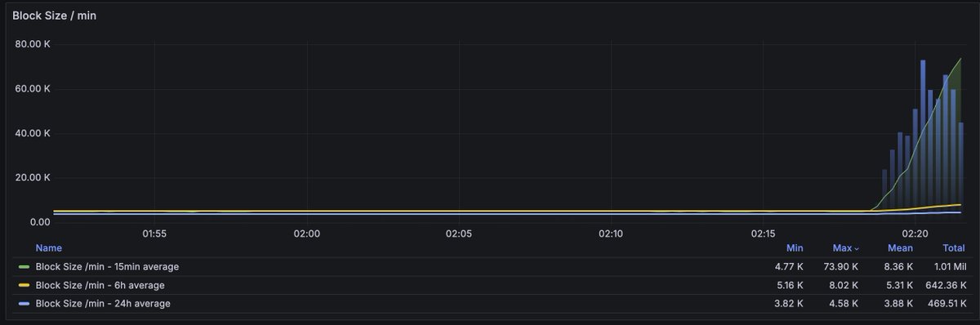Click the yellow 6h average color swatch
Image resolution: width=980 pixels, height=325 pixels.
click(24, 286)
